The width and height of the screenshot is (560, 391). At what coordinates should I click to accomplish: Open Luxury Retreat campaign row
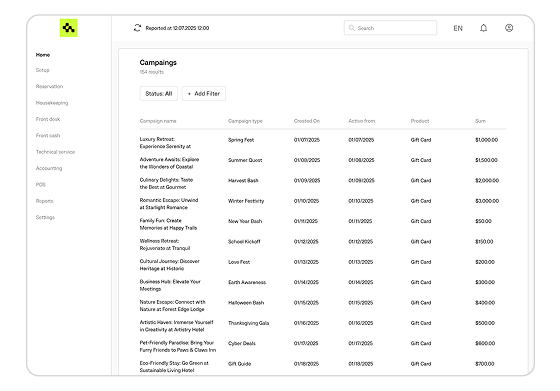pos(323,143)
